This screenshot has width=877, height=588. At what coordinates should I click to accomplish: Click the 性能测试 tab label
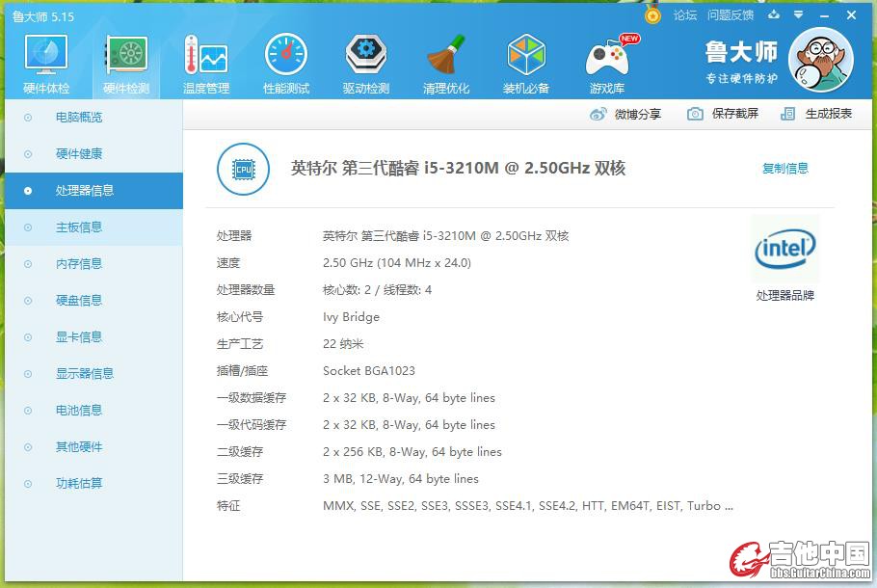coord(286,89)
